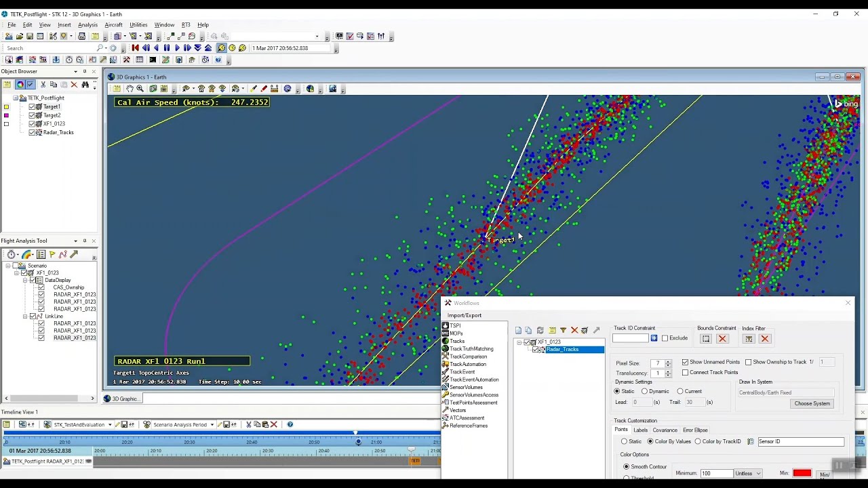Collapse the XF1_0123 node in the Workflows tree
Screen dimensions: 868x488
coord(519,342)
